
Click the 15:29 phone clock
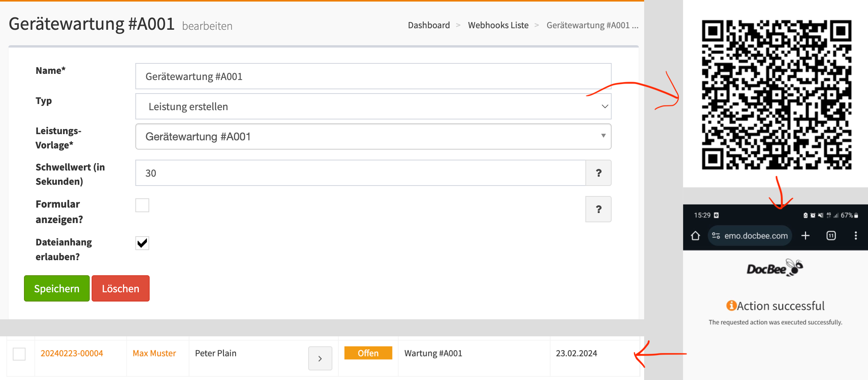[702, 215]
